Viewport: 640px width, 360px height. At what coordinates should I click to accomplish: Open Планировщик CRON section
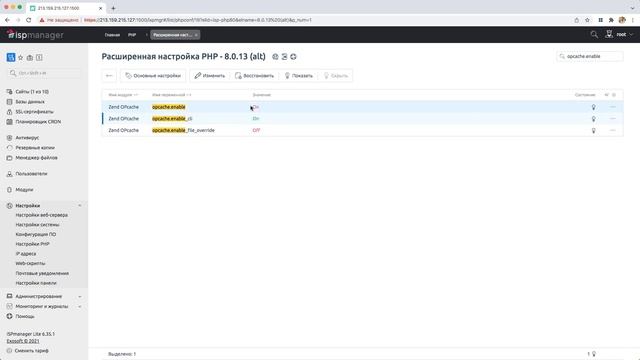click(38, 122)
